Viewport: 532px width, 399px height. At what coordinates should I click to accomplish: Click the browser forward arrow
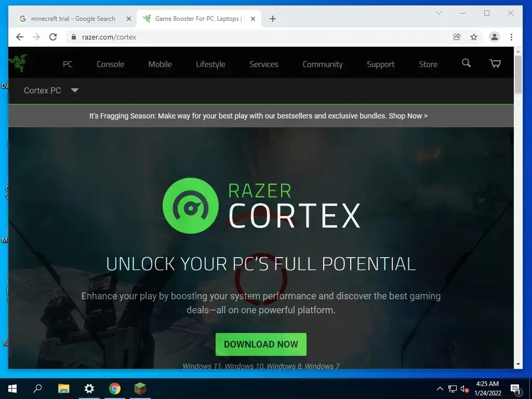[x=36, y=37]
